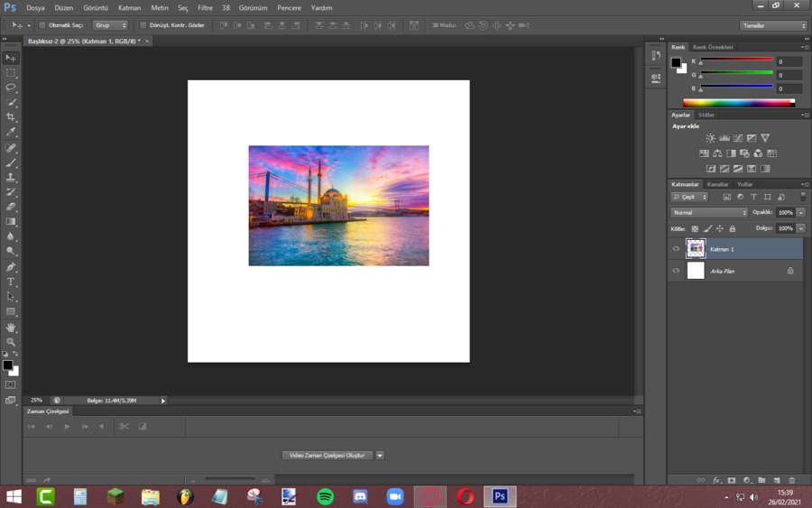Select the Rectangular Marquee tool
The image size is (812, 508).
pos(10,73)
